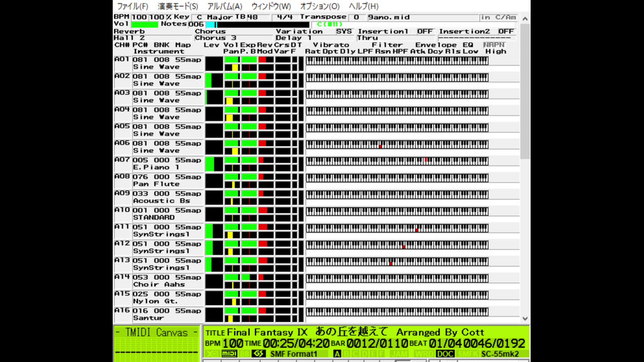644x362 pixels.
Task: Click the 9ano.mid filename field
Action: click(x=422, y=17)
